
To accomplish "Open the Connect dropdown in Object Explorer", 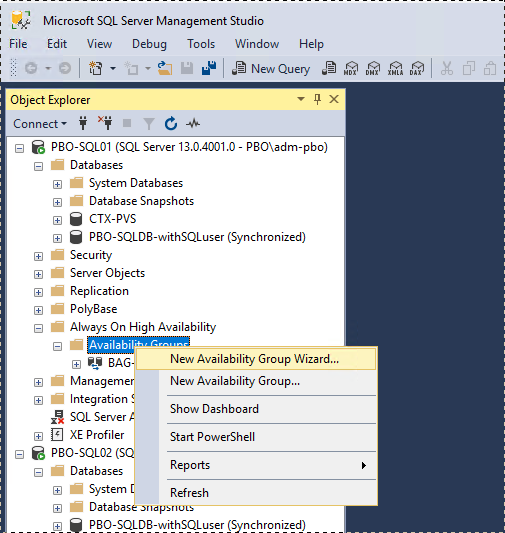I will pos(40,124).
